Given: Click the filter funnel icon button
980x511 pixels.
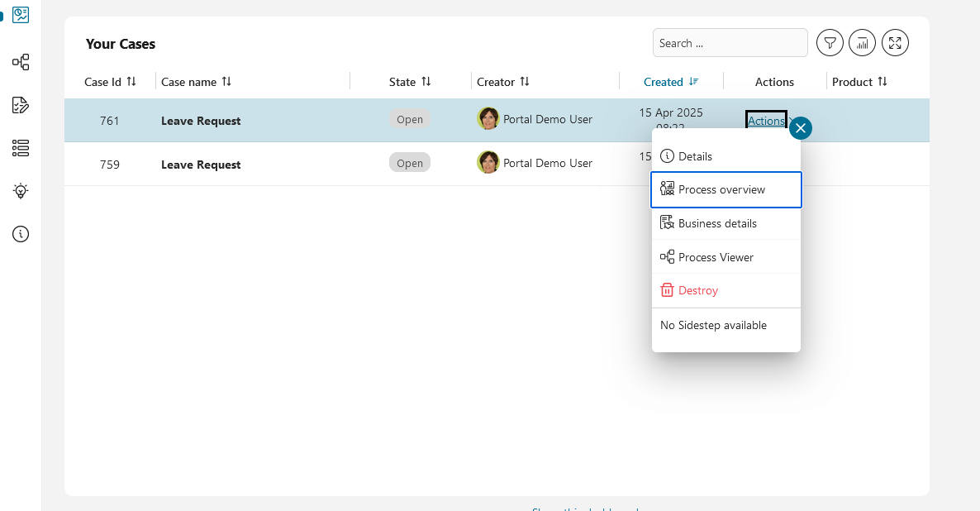Looking at the screenshot, I should tap(830, 43).
